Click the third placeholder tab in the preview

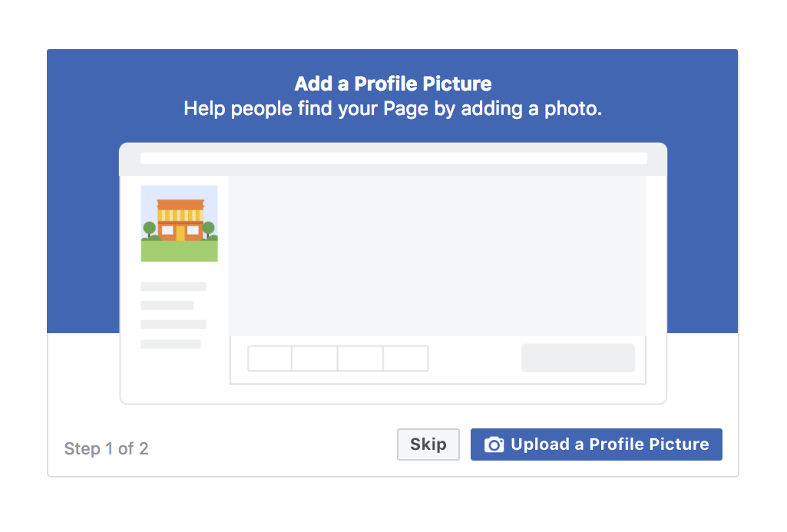coord(359,358)
